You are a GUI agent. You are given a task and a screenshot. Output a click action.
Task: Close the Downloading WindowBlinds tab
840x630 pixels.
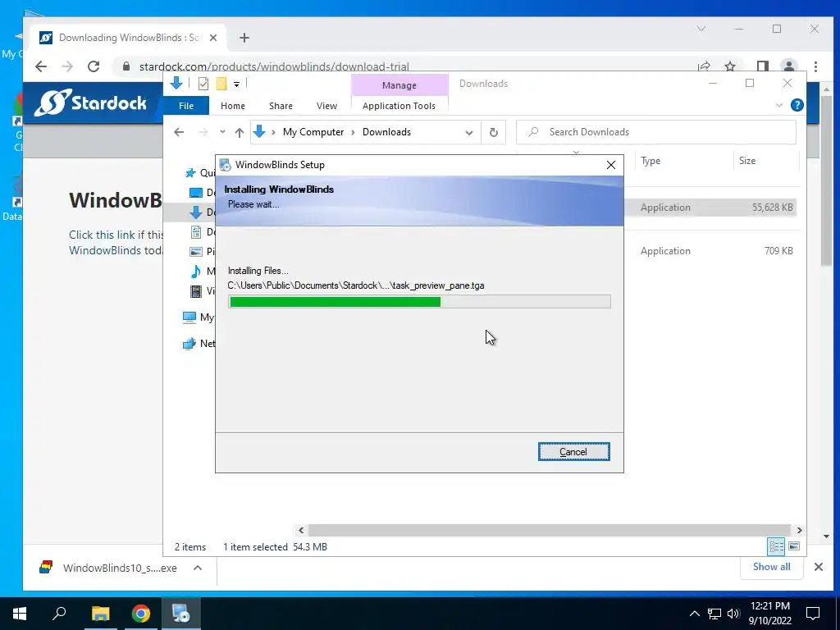click(213, 38)
